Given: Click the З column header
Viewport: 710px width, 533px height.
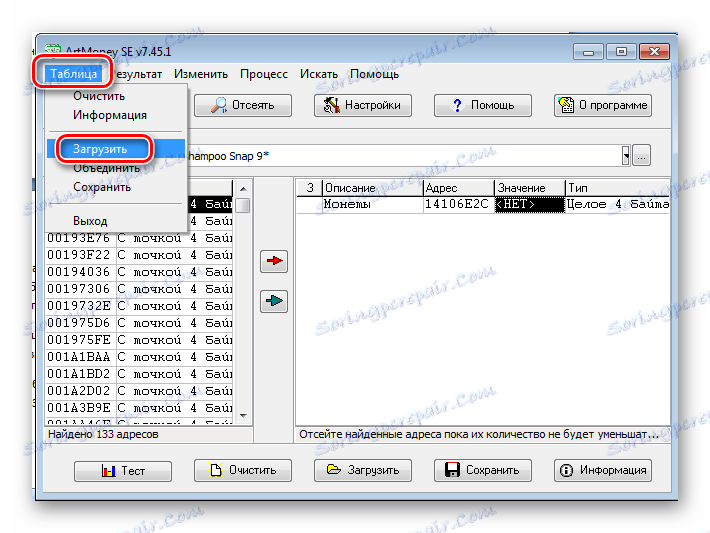Looking at the screenshot, I should (x=310, y=188).
